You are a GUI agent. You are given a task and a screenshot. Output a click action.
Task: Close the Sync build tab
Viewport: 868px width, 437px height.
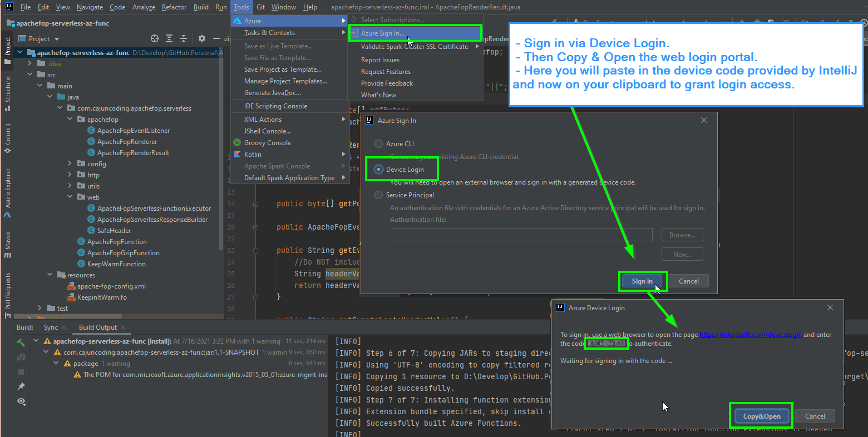click(64, 327)
